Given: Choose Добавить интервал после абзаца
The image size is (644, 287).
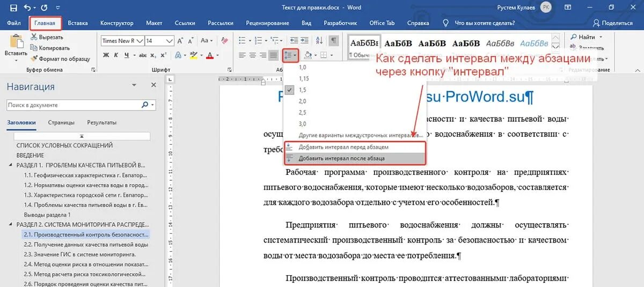Looking at the screenshot, I should pos(355,158).
